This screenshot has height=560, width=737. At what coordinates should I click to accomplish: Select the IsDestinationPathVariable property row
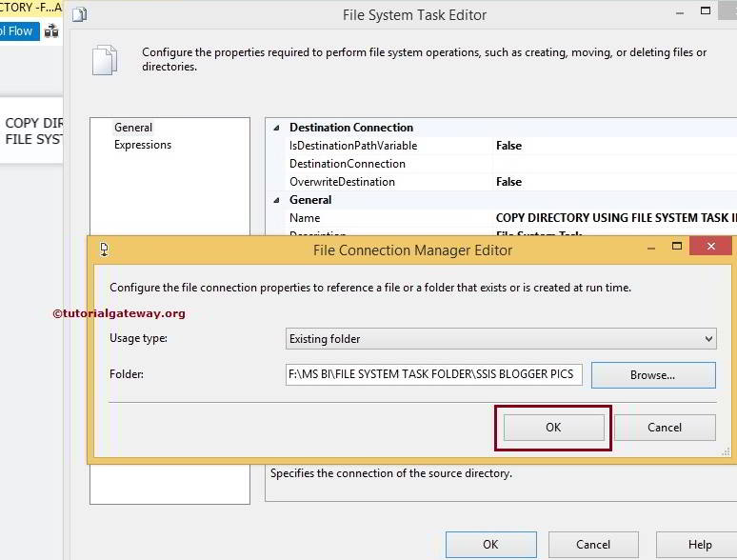[x=509, y=146]
